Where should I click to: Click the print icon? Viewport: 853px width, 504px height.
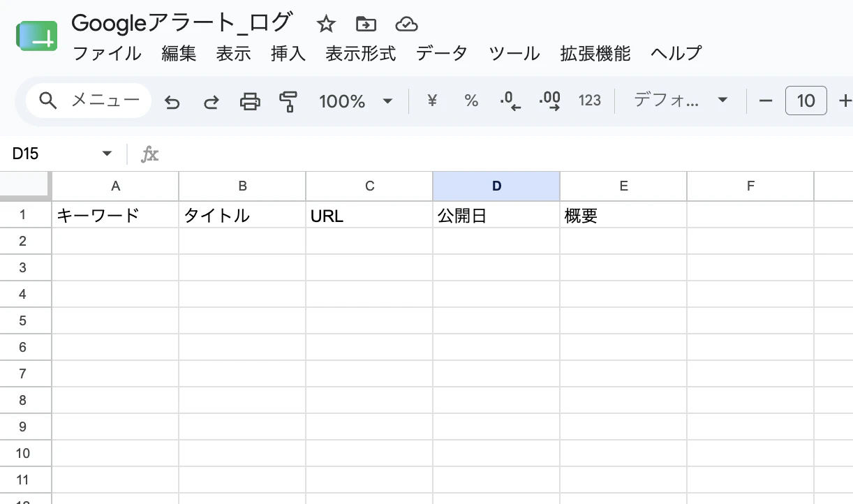(250, 102)
